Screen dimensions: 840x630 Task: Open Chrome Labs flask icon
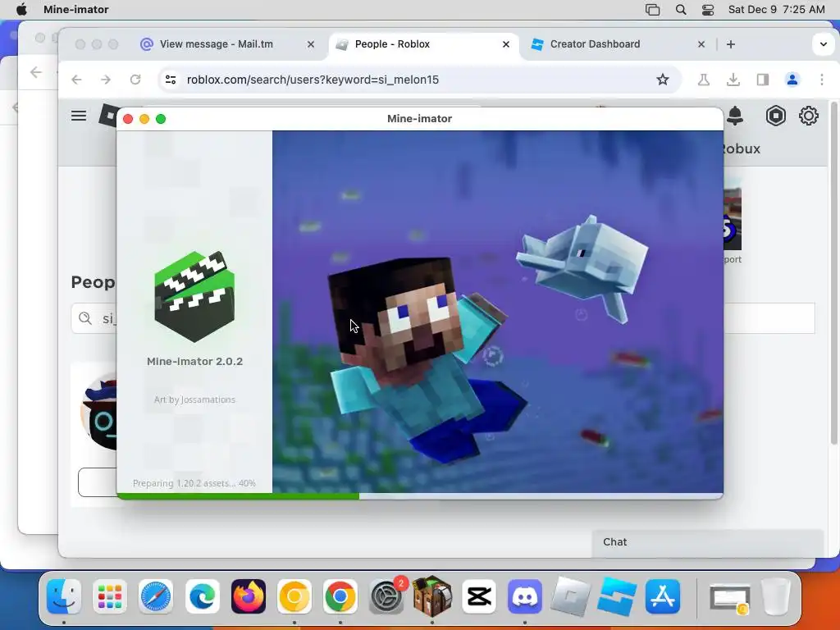(x=704, y=80)
